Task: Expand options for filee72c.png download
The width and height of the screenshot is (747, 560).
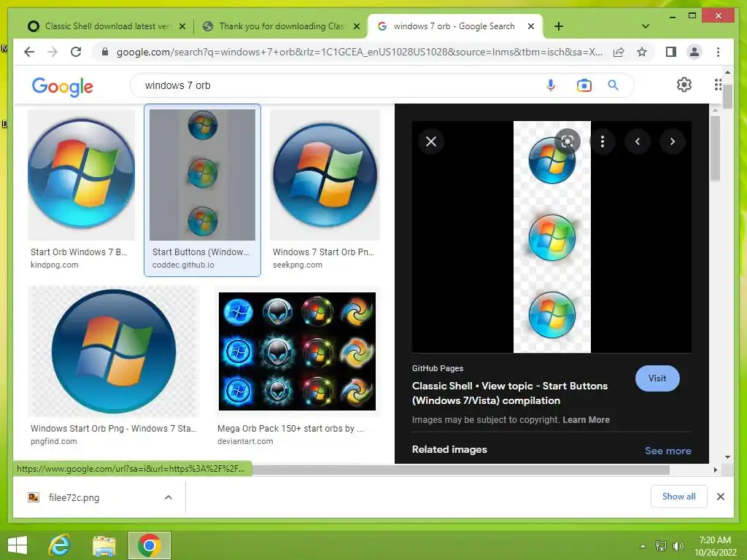Action: (169, 497)
